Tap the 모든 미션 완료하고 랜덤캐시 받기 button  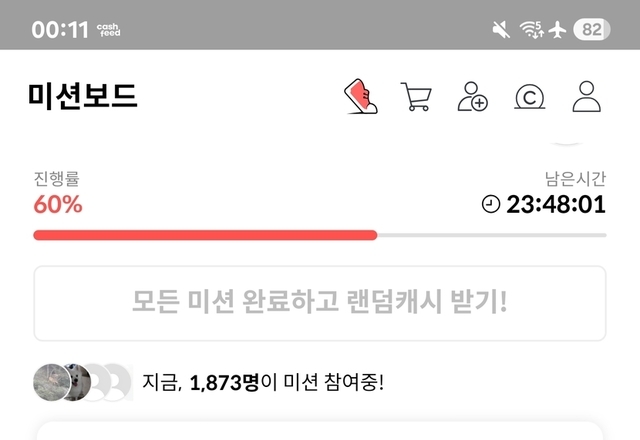click(320, 303)
